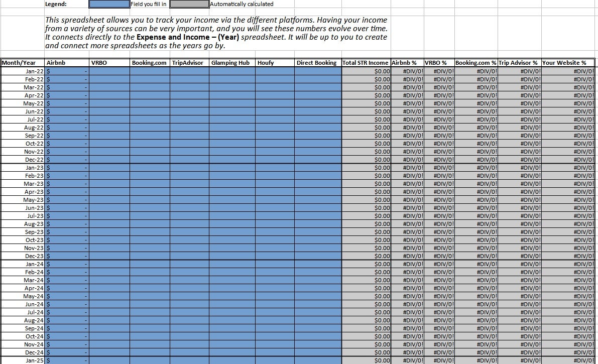Screen dimensions: 598x364
Task: Click the Houfy income cell for Oct-22
Action: (x=275, y=144)
